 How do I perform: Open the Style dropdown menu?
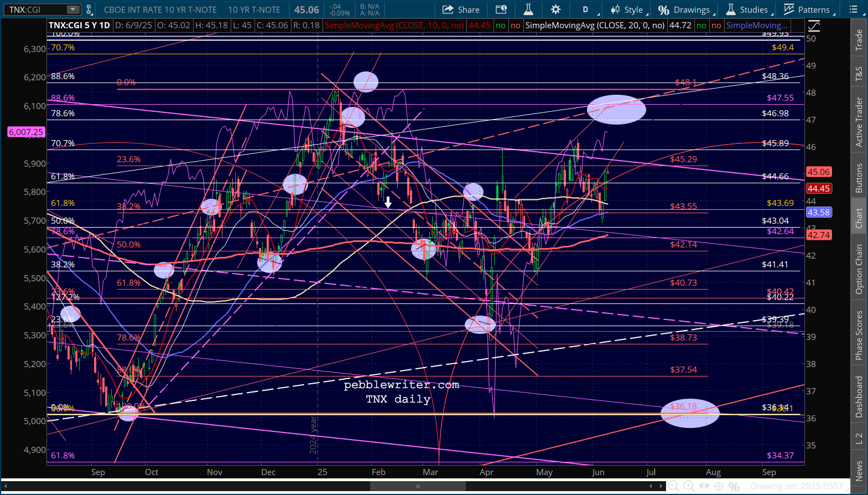627,9
